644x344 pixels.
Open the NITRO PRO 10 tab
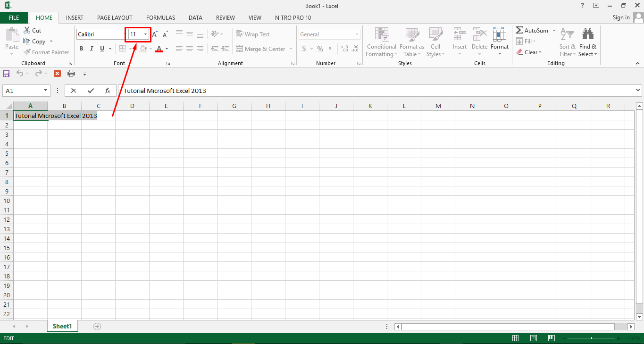(293, 18)
